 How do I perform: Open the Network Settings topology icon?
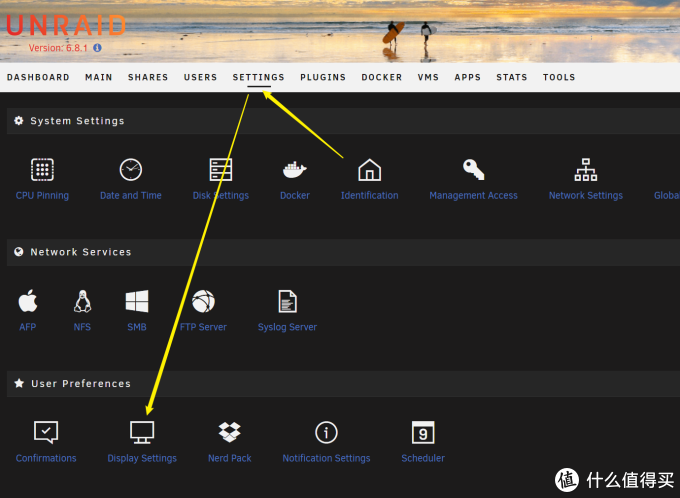click(586, 169)
